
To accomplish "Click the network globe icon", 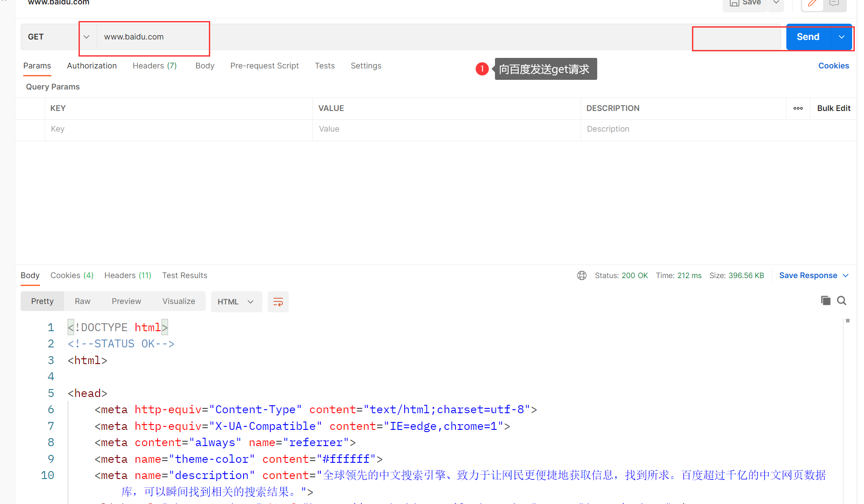I will tap(582, 275).
